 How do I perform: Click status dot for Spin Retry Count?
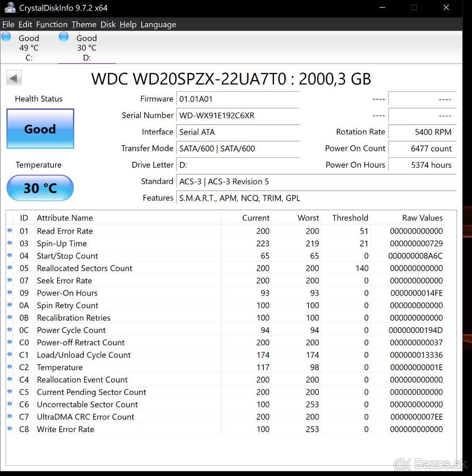point(10,305)
